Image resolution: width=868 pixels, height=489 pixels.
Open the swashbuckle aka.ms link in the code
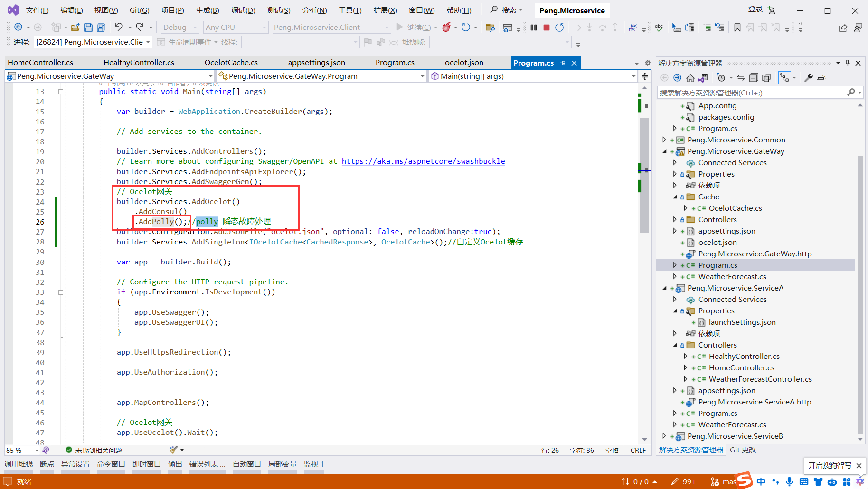tap(423, 161)
